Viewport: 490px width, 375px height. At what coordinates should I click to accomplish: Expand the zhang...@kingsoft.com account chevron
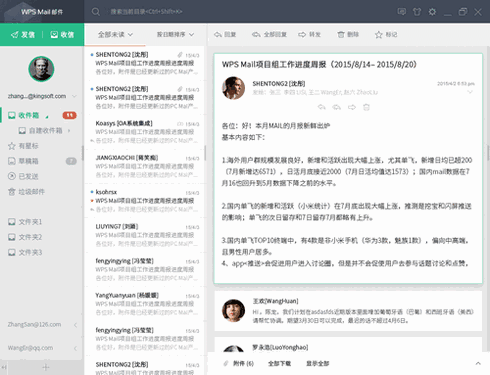(x=74, y=96)
